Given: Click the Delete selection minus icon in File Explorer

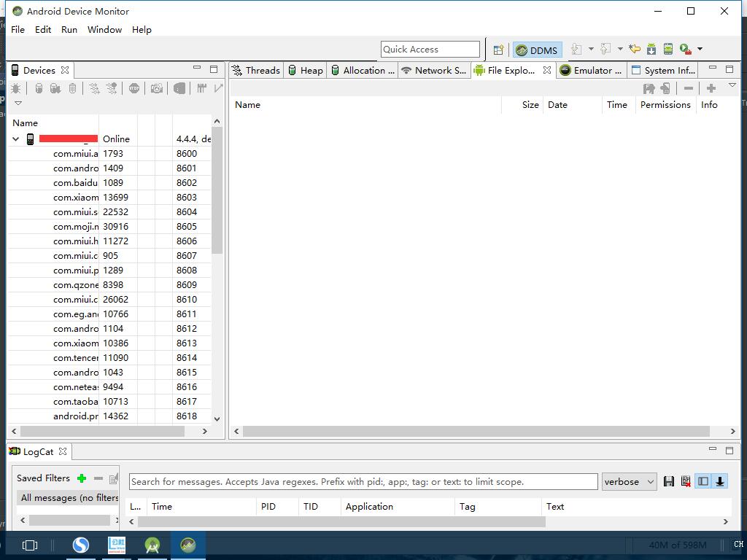Looking at the screenshot, I should coord(689,88).
